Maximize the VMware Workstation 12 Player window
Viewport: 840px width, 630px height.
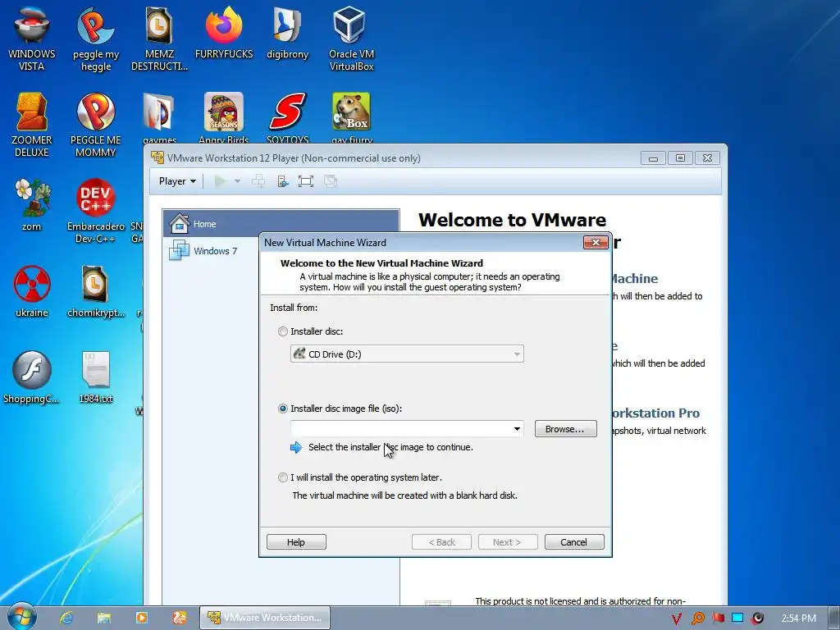(680, 158)
